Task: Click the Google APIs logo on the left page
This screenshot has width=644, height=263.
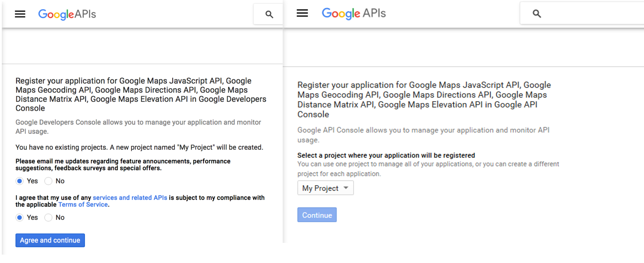Action: 67,14
